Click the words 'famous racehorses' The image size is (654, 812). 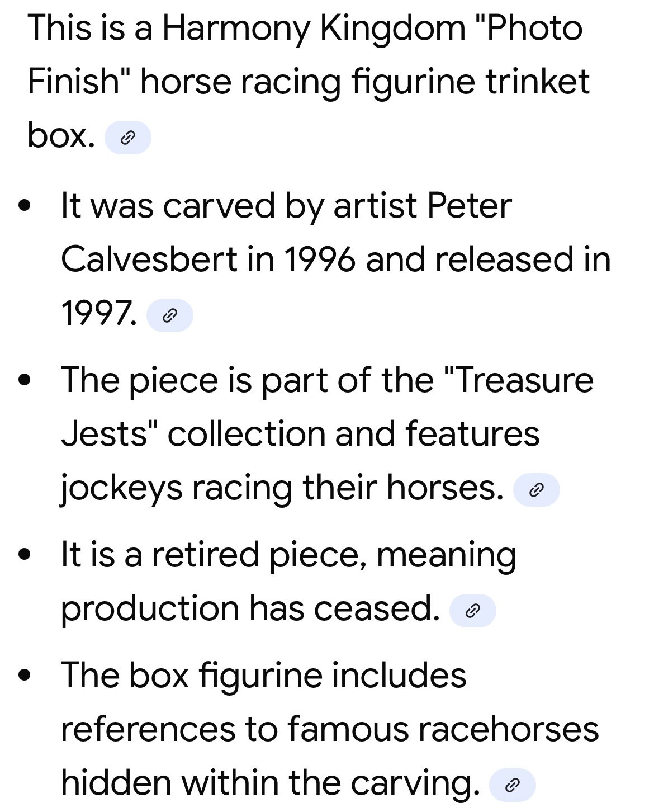tap(443, 729)
